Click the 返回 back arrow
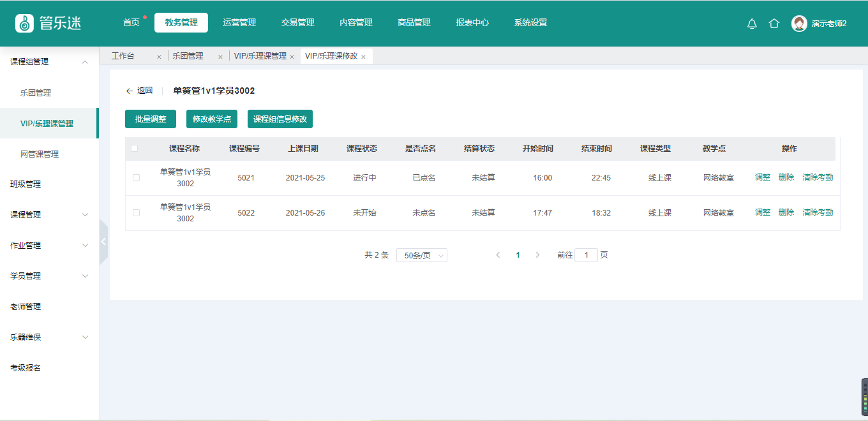Image resolution: width=868 pixels, height=421 pixels. pos(130,91)
